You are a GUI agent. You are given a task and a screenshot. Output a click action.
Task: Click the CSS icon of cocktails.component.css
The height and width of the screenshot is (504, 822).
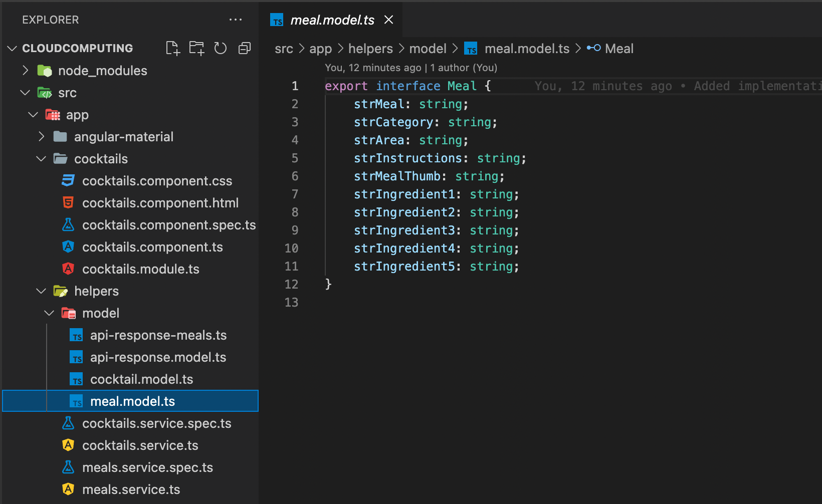[68, 180]
